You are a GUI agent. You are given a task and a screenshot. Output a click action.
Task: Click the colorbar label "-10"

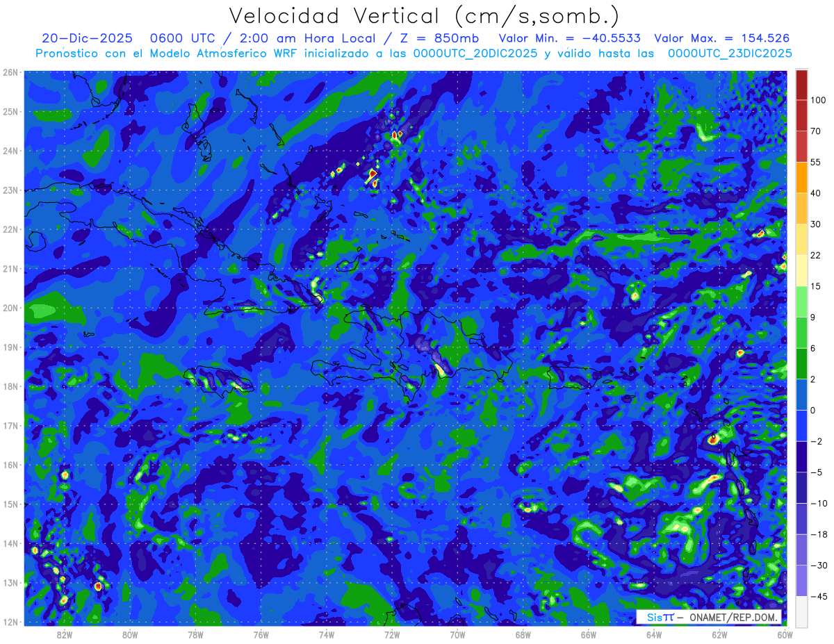click(818, 503)
